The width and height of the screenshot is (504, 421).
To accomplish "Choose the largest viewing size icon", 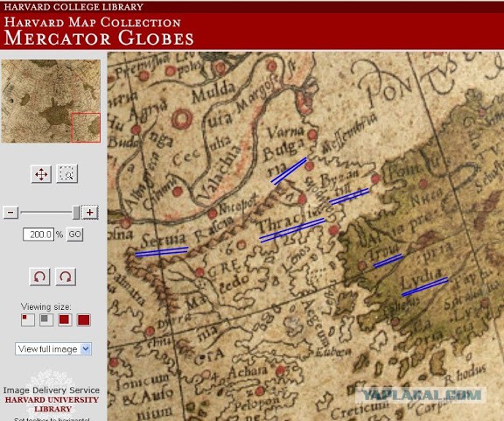I will pos(84,320).
